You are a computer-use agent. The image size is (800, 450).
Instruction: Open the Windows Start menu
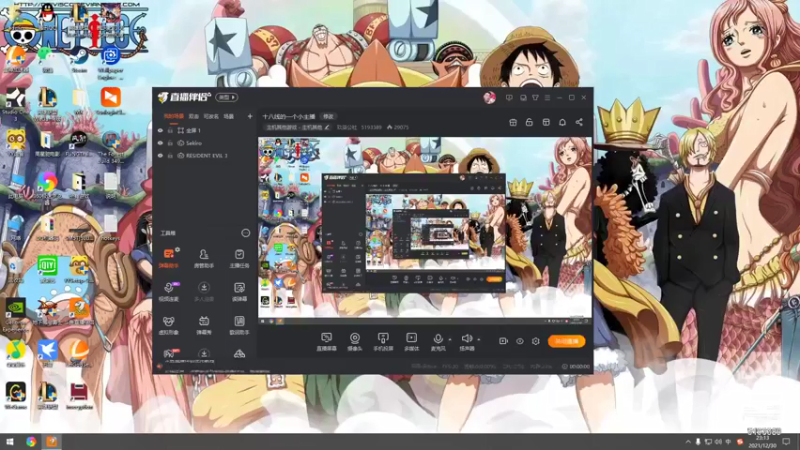click(10, 442)
